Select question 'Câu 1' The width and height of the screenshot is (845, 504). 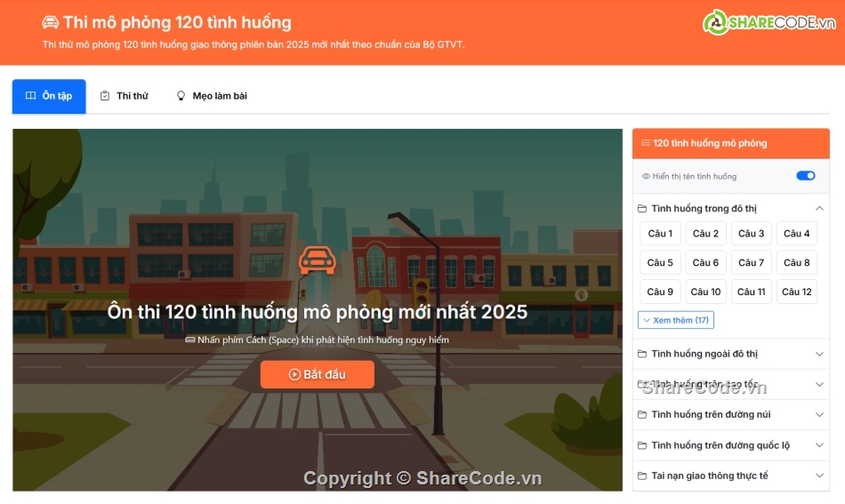tap(660, 234)
